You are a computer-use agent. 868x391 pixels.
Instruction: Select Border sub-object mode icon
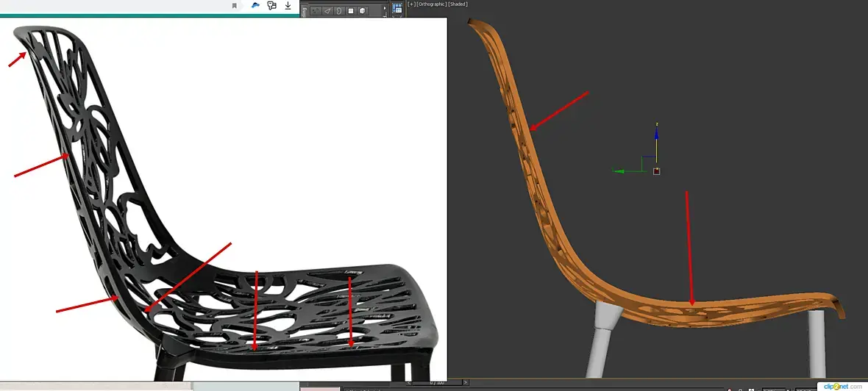coord(339,10)
